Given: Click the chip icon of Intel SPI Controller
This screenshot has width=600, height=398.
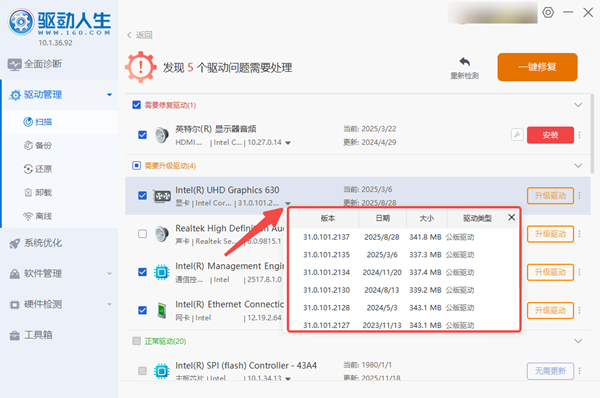Looking at the screenshot, I should 161,371.
